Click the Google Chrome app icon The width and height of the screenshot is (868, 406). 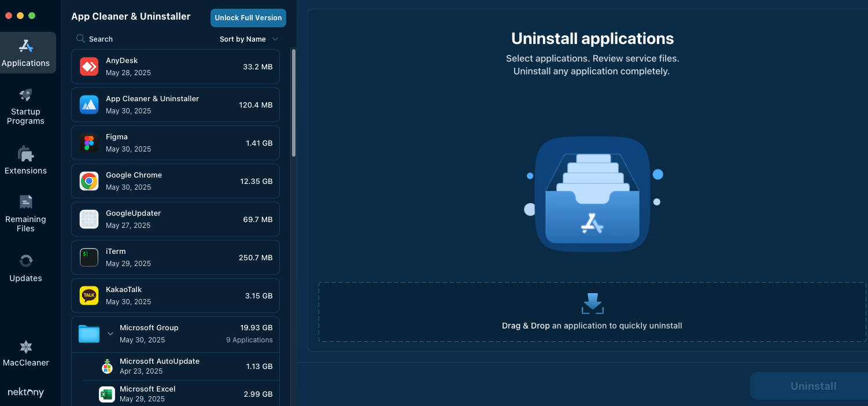89,181
